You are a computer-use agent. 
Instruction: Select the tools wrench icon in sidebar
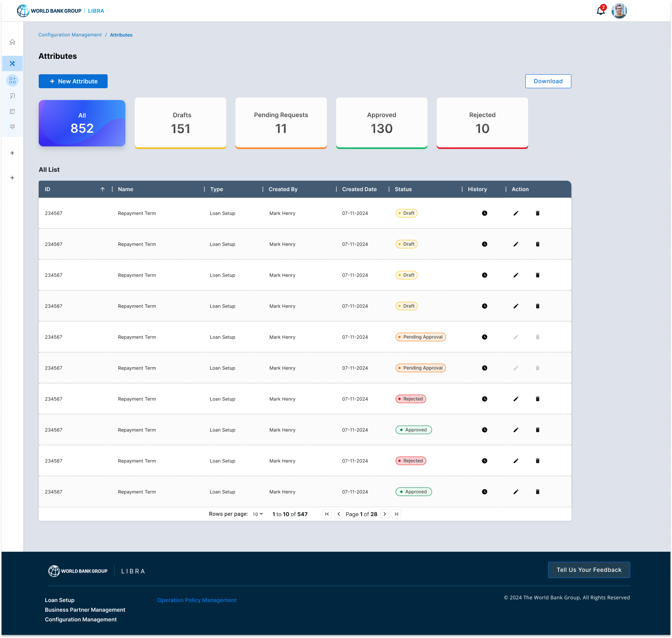click(x=12, y=63)
